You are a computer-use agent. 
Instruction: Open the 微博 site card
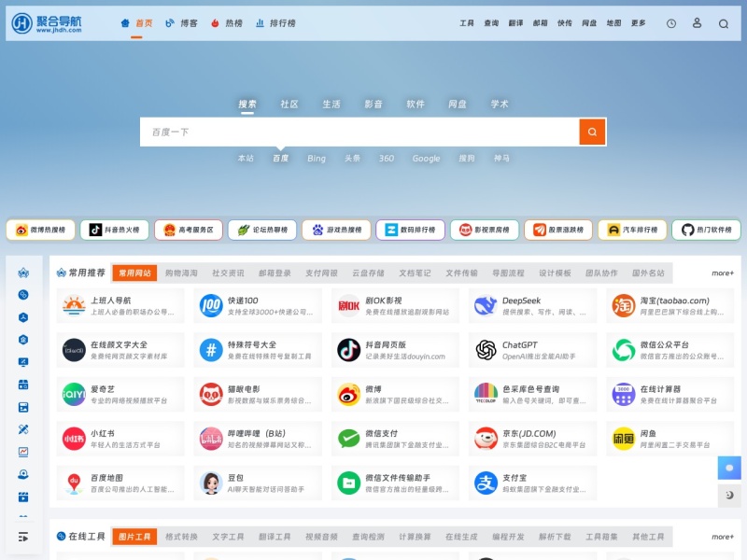pyautogui.click(x=395, y=394)
